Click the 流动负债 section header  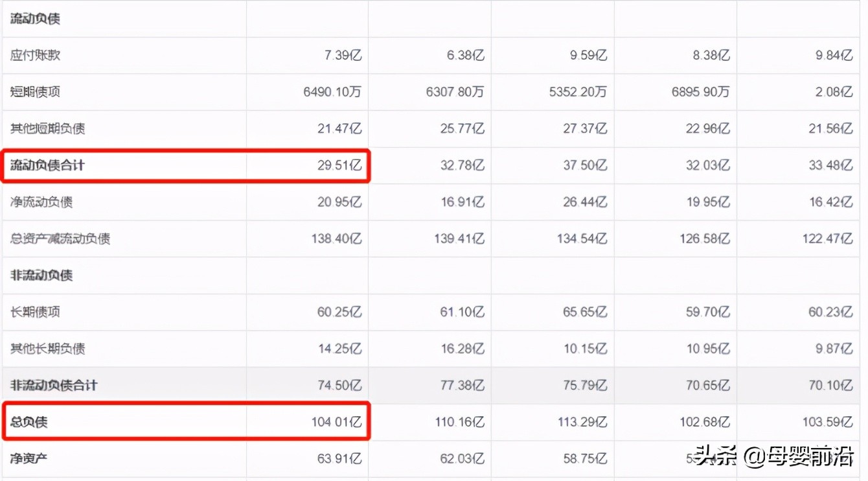tap(35, 19)
